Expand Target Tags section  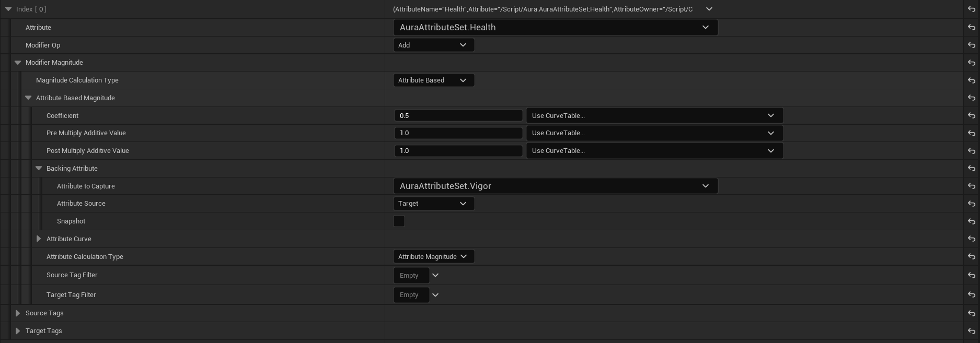tap(18, 331)
